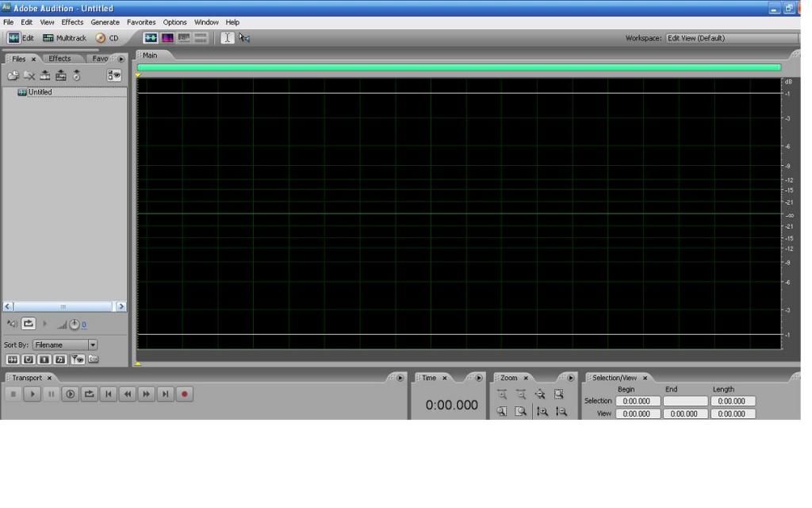Screen dimensions: 812x508
Task: Open the Sort By Filename dropdown
Action: pyautogui.click(x=65, y=344)
